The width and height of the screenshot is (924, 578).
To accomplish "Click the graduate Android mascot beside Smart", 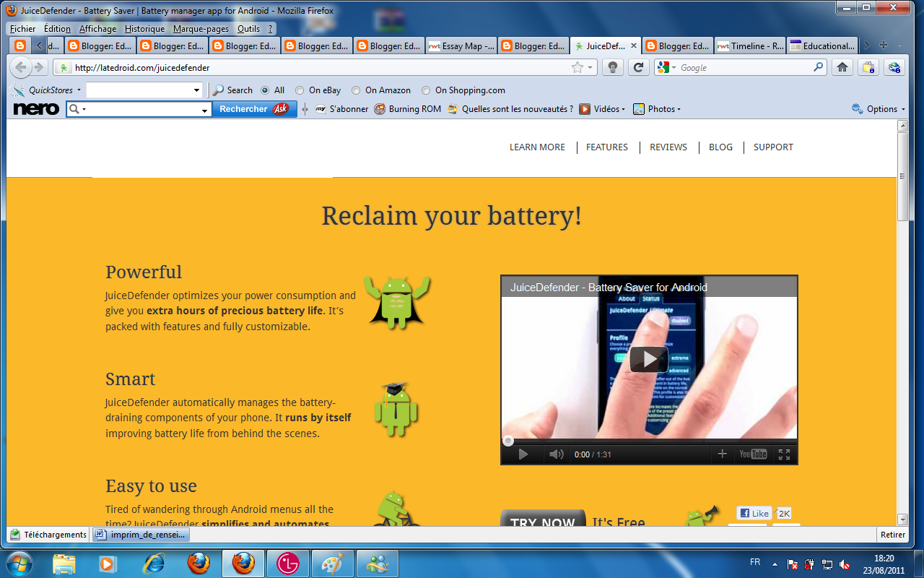I will 396,409.
